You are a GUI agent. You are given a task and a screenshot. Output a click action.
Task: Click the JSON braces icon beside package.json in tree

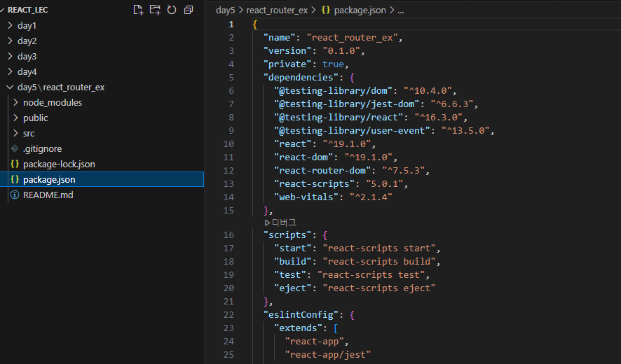(15, 179)
